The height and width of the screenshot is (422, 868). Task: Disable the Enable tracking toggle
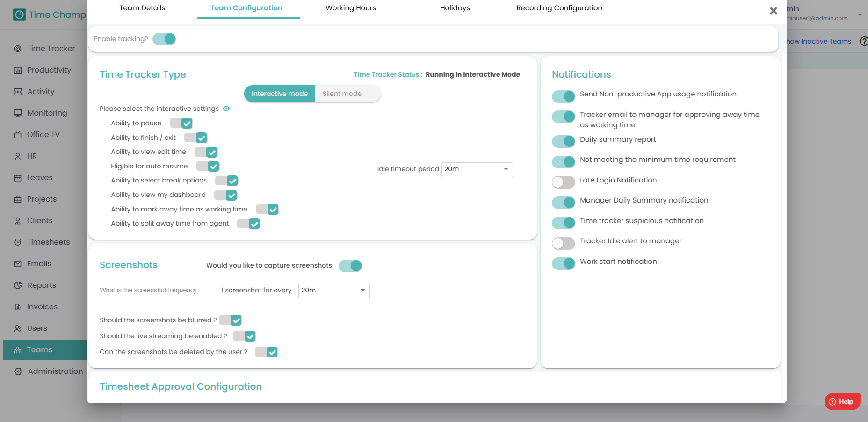[x=164, y=39]
